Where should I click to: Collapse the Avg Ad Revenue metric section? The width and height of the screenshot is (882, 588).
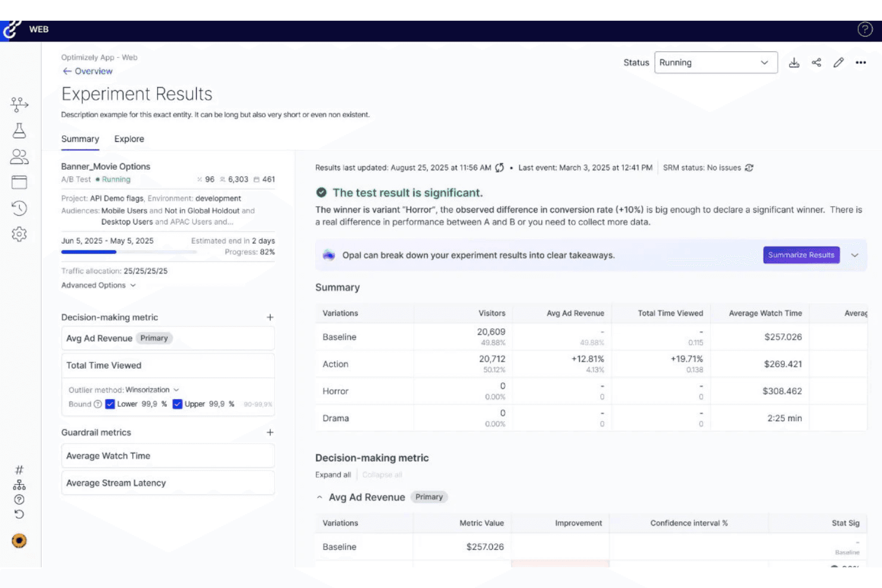coord(319,497)
